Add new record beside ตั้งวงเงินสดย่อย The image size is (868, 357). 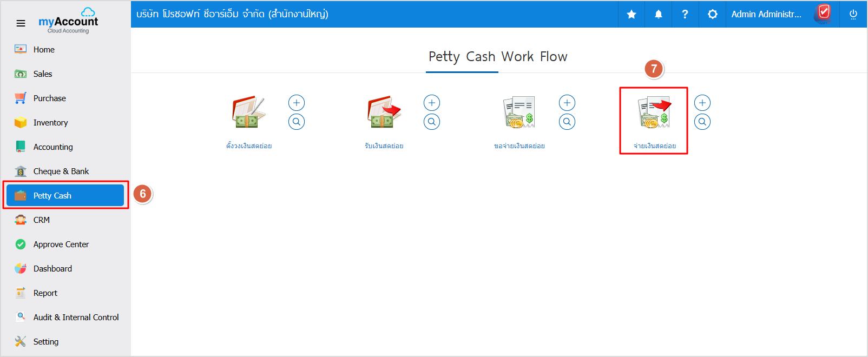point(297,103)
